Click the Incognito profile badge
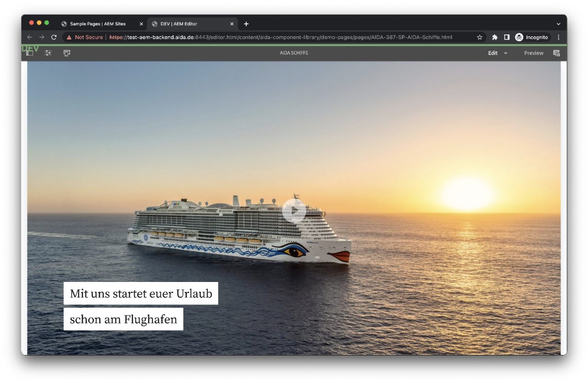The height and width of the screenshot is (383, 588). coord(531,37)
